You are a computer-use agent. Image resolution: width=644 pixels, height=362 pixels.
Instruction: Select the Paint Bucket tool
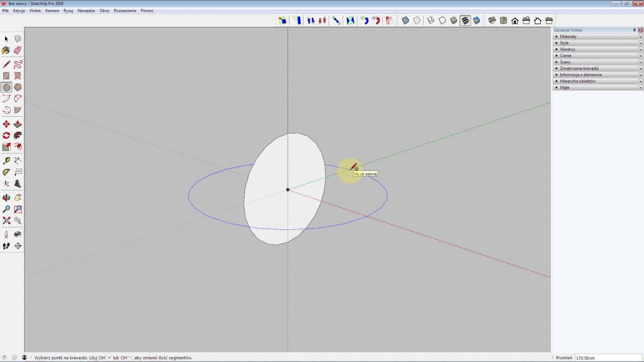(6, 51)
